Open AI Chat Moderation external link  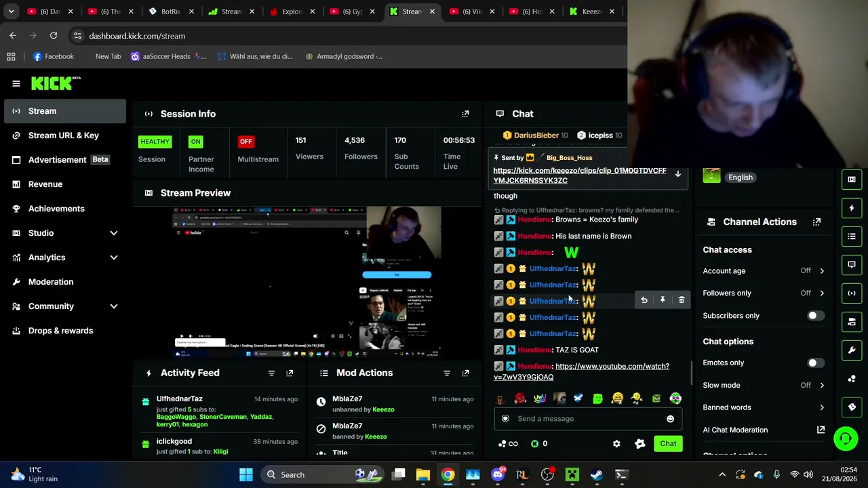tap(821, 430)
